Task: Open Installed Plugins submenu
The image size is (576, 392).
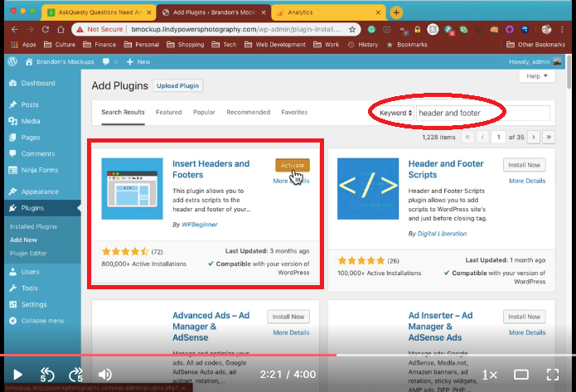Action: 33,226
